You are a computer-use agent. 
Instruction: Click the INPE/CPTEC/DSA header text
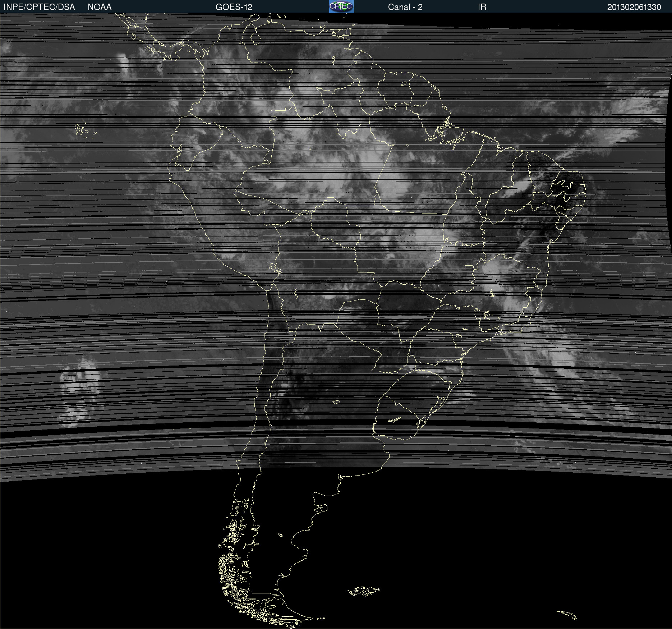click(39, 7)
